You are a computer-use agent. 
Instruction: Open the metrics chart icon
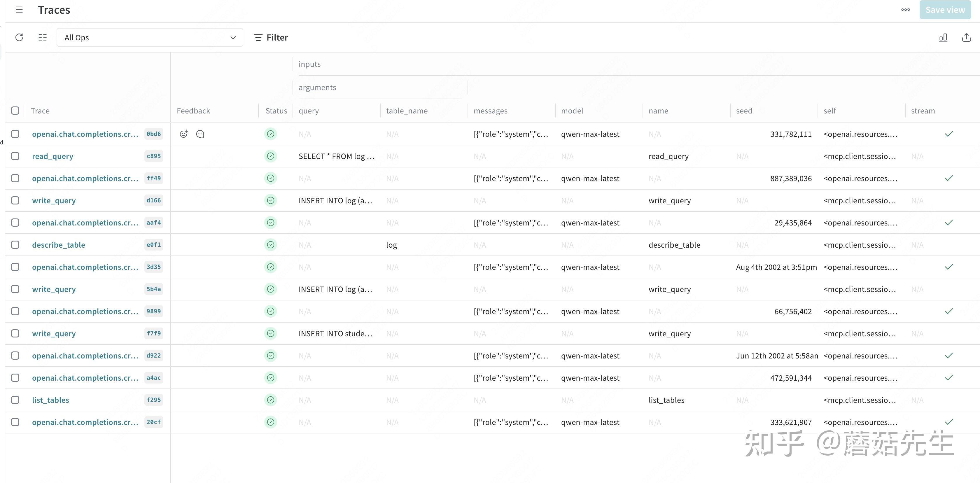(x=943, y=37)
